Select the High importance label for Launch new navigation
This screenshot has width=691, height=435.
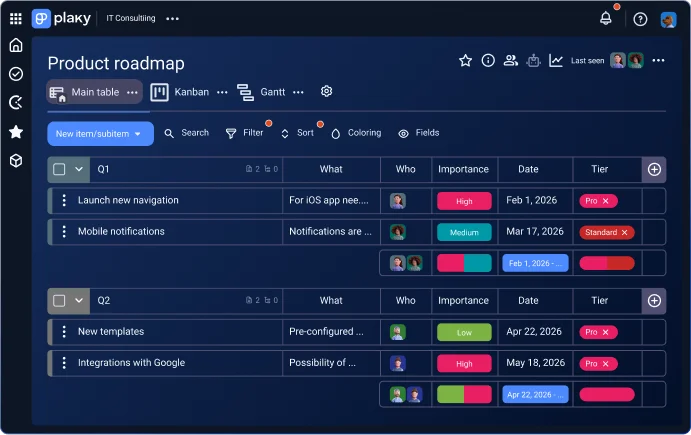[464, 201]
